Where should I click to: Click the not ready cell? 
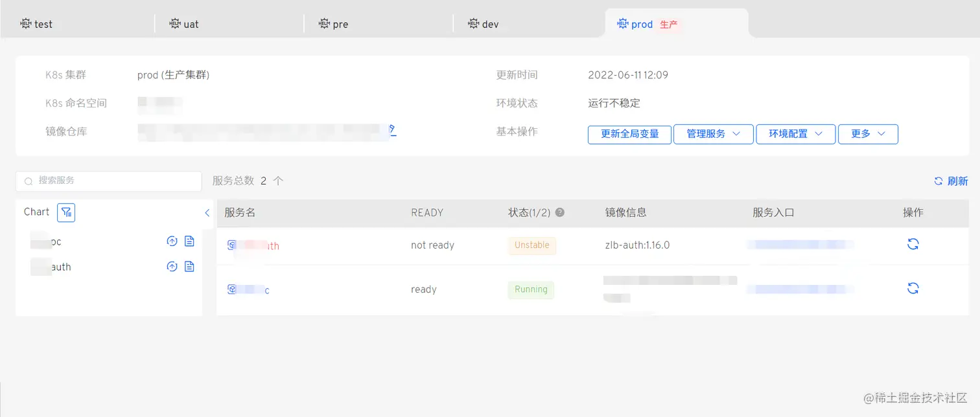click(x=432, y=245)
